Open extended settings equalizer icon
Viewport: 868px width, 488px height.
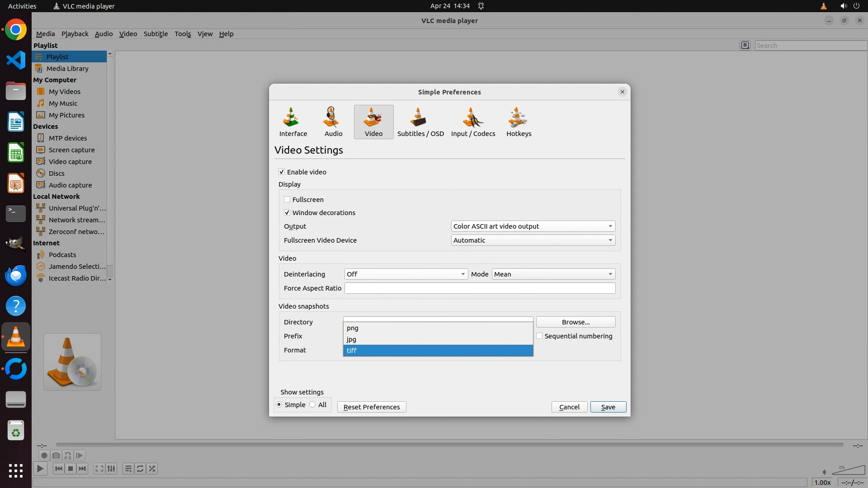[x=111, y=469]
